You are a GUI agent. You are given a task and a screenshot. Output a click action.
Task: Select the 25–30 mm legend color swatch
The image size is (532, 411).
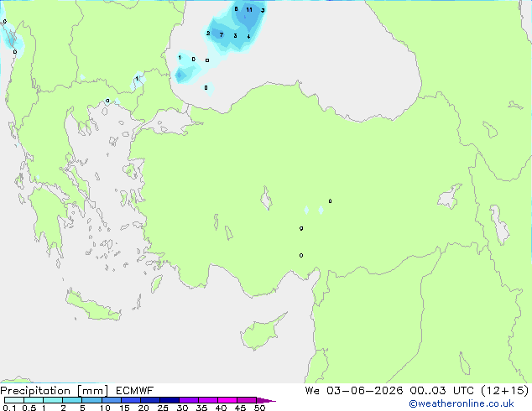click(170, 400)
